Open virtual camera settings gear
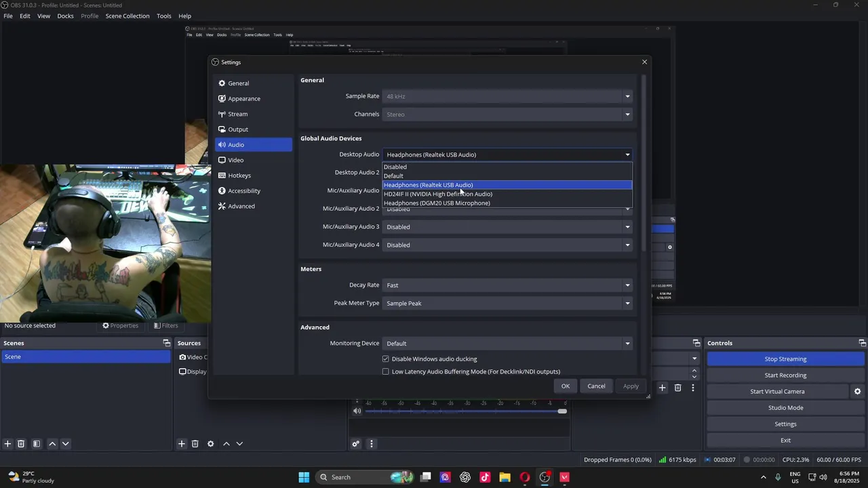 857,392
